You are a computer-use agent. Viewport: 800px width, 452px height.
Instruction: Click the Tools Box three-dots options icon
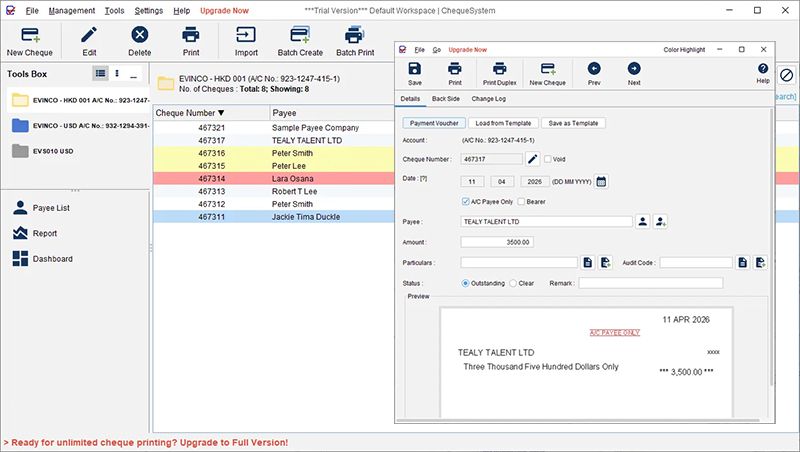pyautogui.click(x=117, y=73)
